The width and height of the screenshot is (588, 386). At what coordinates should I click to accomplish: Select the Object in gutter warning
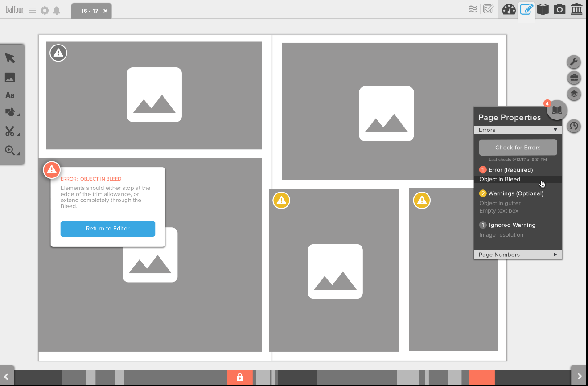click(x=500, y=203)
